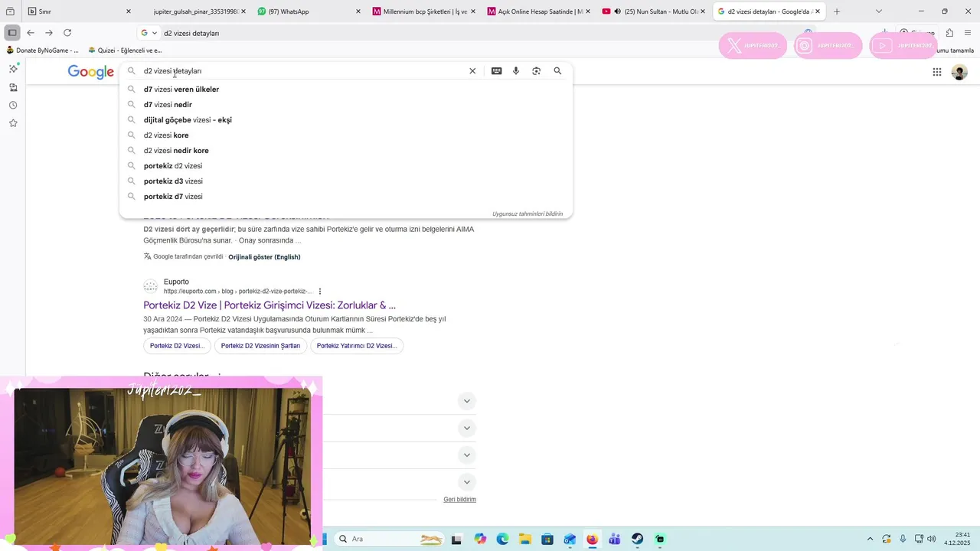Open the 'Donate ByNoGame' bookmark
The image size is (980, 551).
(42, 51)
